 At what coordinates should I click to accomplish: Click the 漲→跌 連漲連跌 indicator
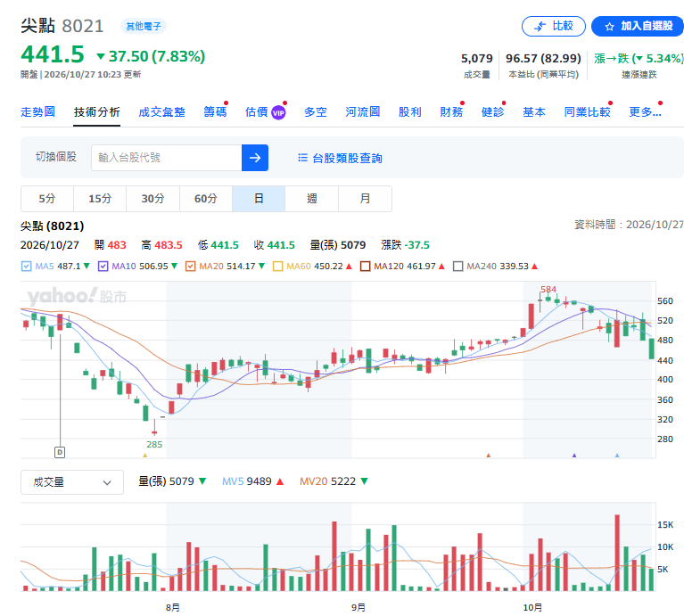point(639,64)
